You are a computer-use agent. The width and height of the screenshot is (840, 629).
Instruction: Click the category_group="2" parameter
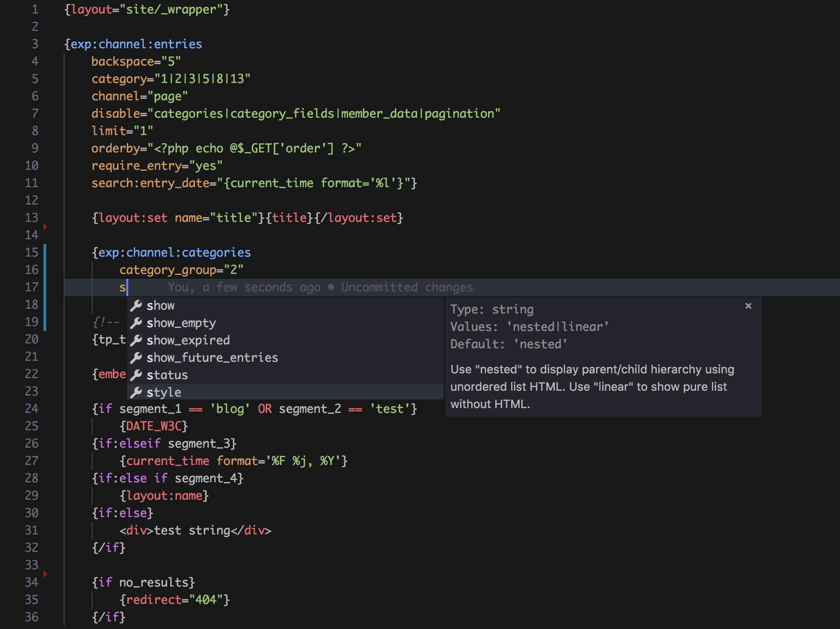(x=181, y=270)
